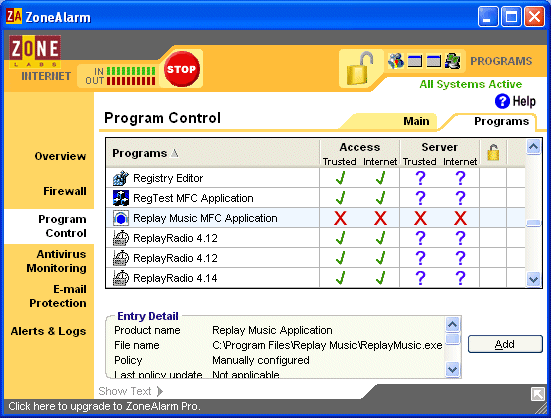Screen dimensions: 551x418
Task: Select the Registry Editor row name
Action: click(x=168, y=178)
